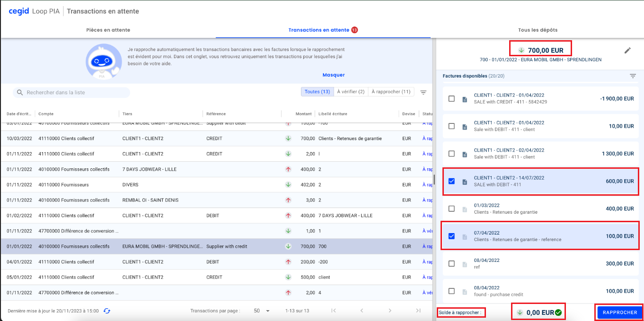
Task: Click the green check icon beside 0,00 EUR
Action: 558,312
